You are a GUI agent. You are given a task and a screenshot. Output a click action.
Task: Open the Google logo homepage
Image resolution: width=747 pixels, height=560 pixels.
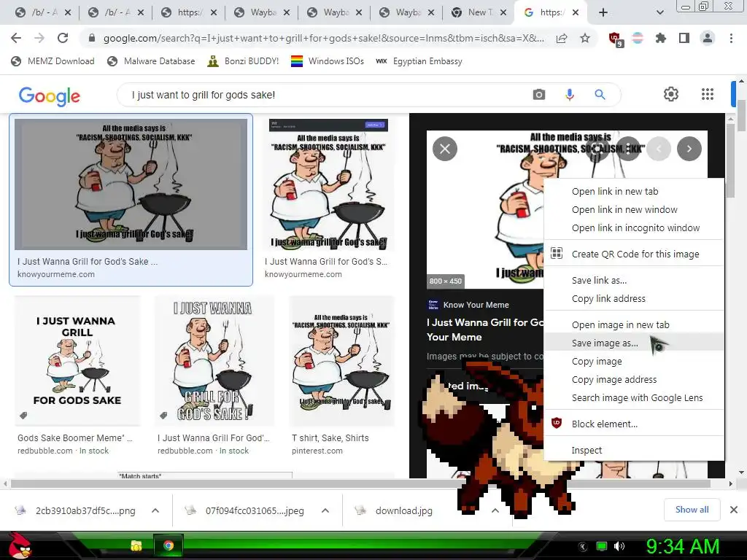tap(50, 96)
